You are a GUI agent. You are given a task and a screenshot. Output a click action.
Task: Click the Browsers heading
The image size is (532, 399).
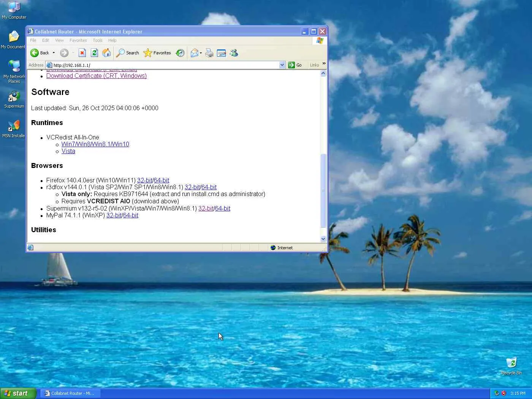[x=47, y=166]
